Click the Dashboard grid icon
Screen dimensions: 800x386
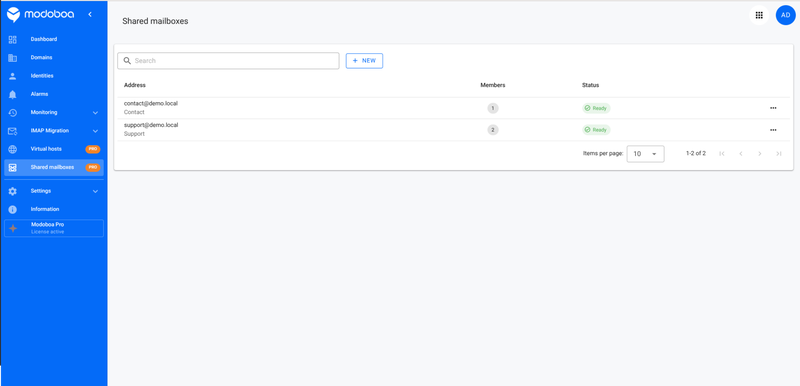click(x=13, y=39)
